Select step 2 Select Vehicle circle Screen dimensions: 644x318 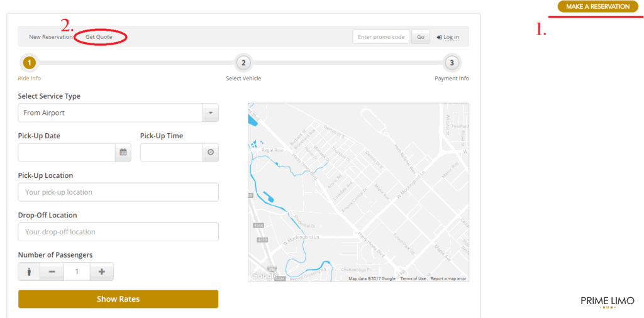pyautogui.click(x=243, y=63)
